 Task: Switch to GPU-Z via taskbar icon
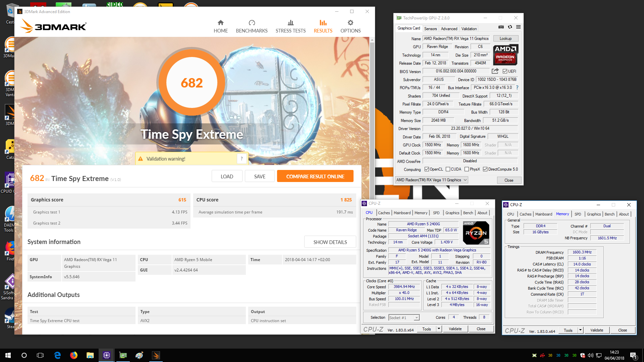tap(123, 355)
